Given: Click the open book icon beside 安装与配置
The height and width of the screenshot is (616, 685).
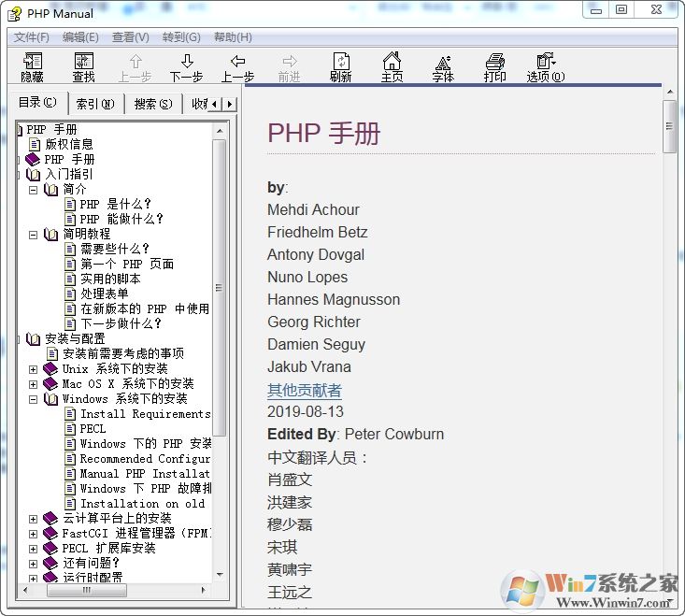Looking at the screenshot, I should (x=33, y=339).
